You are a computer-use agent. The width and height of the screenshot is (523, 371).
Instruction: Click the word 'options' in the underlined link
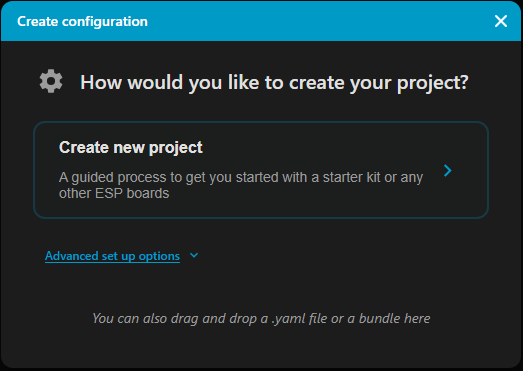159,256
